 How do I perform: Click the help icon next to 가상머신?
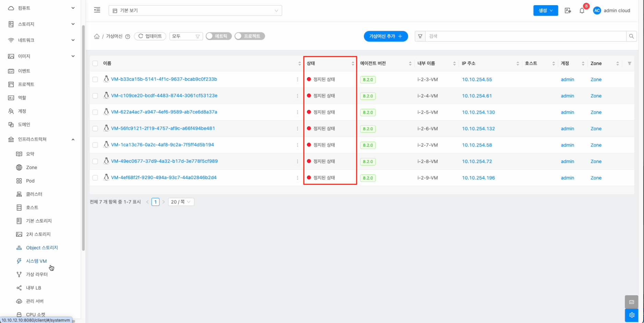pos(128,37)
